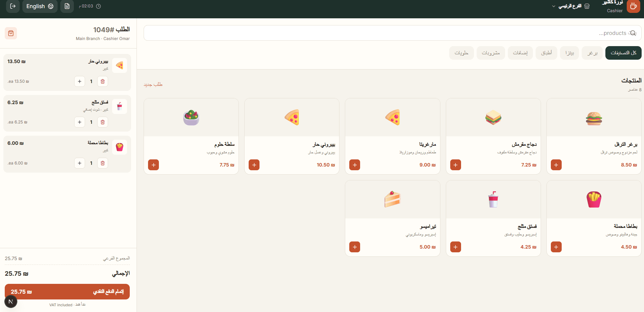The image size is (644, 312).
Task: Select the 'برغر' category tab
Action: 592,53
